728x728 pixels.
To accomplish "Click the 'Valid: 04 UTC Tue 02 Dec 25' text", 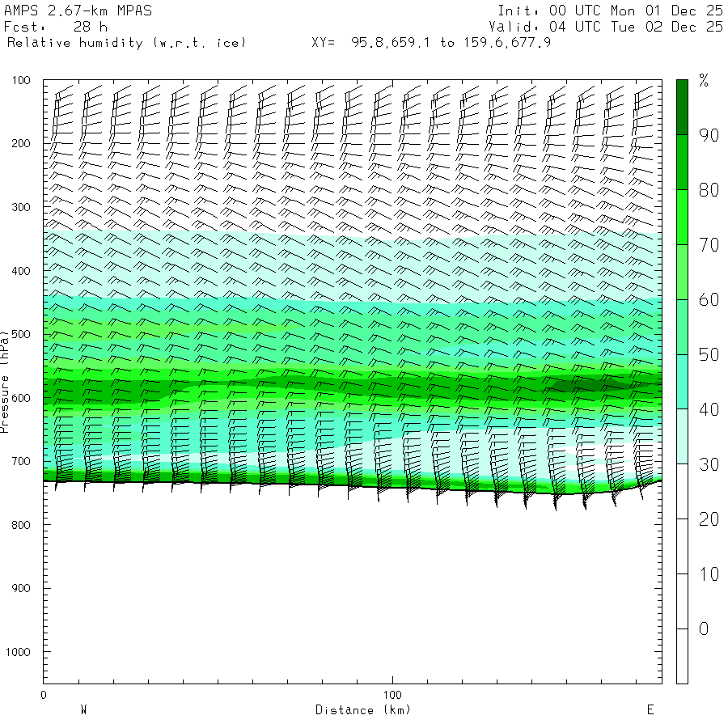I will tap(605, 27).
